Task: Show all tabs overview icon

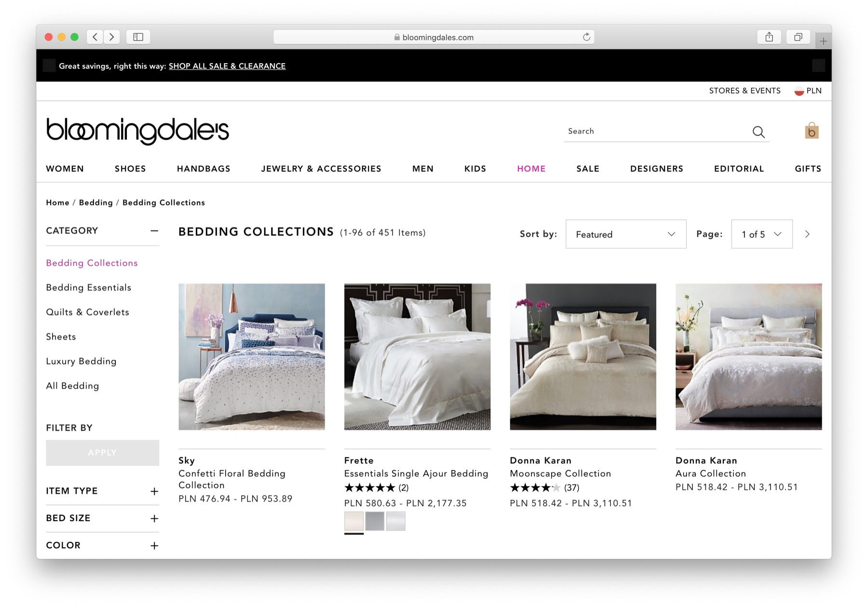Action: pos(798,37)
